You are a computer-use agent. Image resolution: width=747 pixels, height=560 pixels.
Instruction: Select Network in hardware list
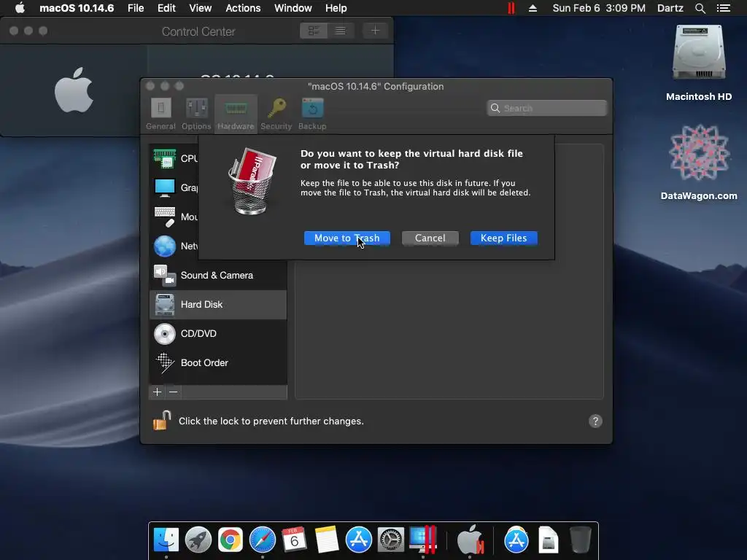174,246
